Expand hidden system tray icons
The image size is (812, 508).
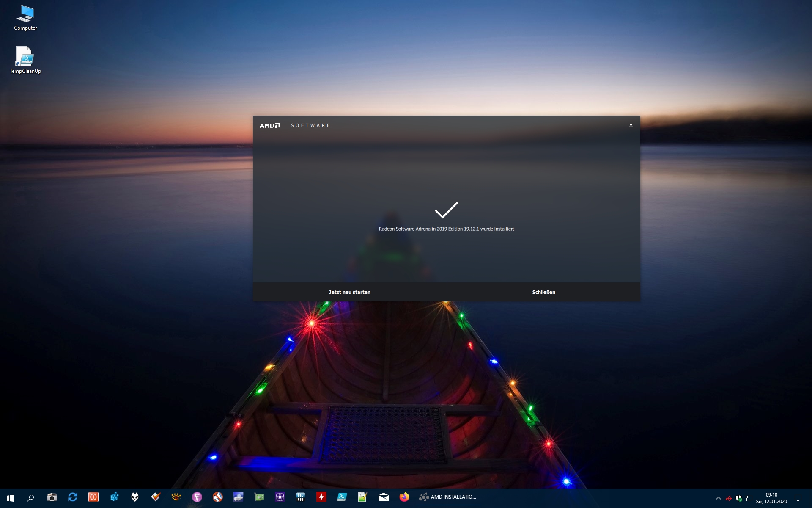pos(718,498)
